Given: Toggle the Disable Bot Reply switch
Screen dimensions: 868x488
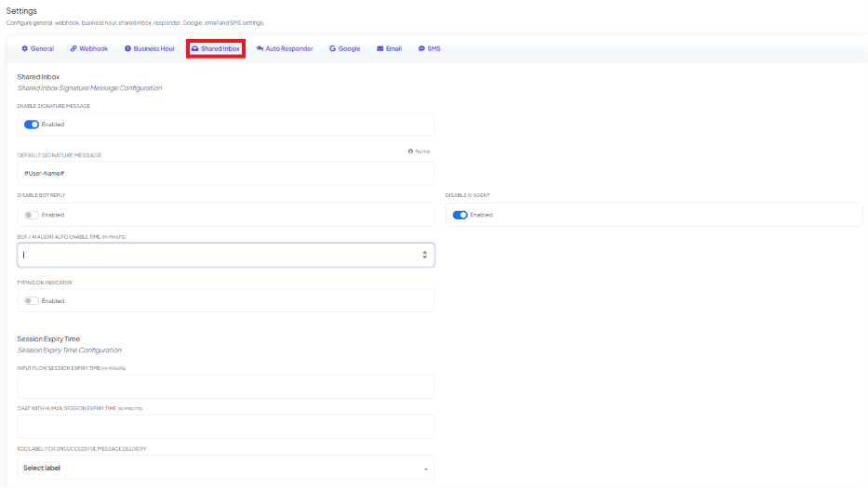Looking at the screenshot, I should click(x=32, y=215).
